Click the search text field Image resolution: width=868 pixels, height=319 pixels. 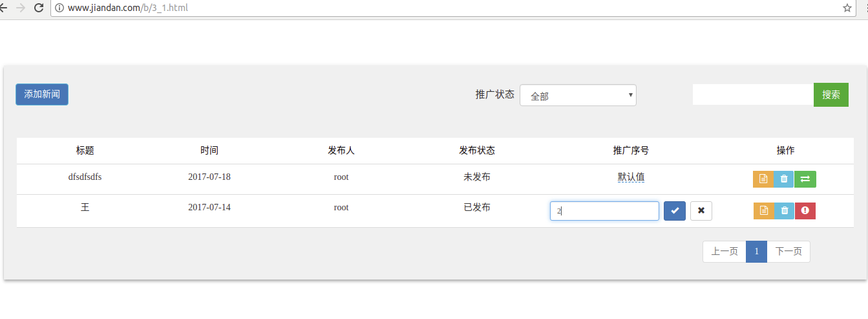(753, 94)
